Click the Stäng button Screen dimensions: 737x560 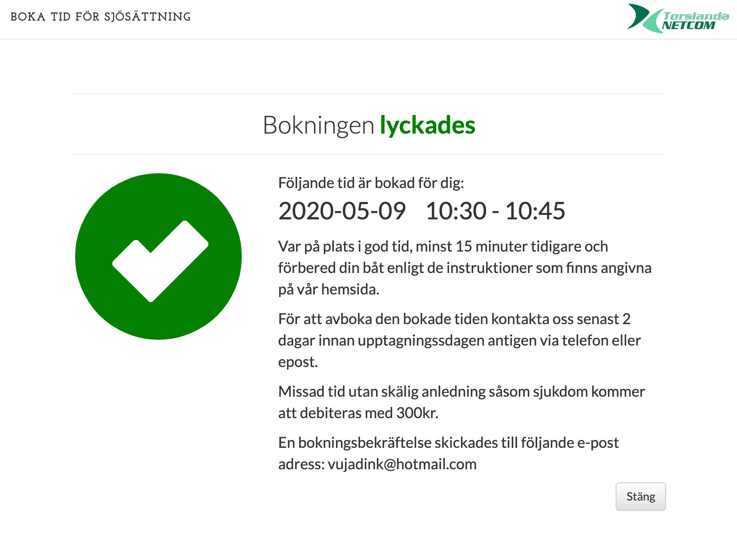point(640,496)
